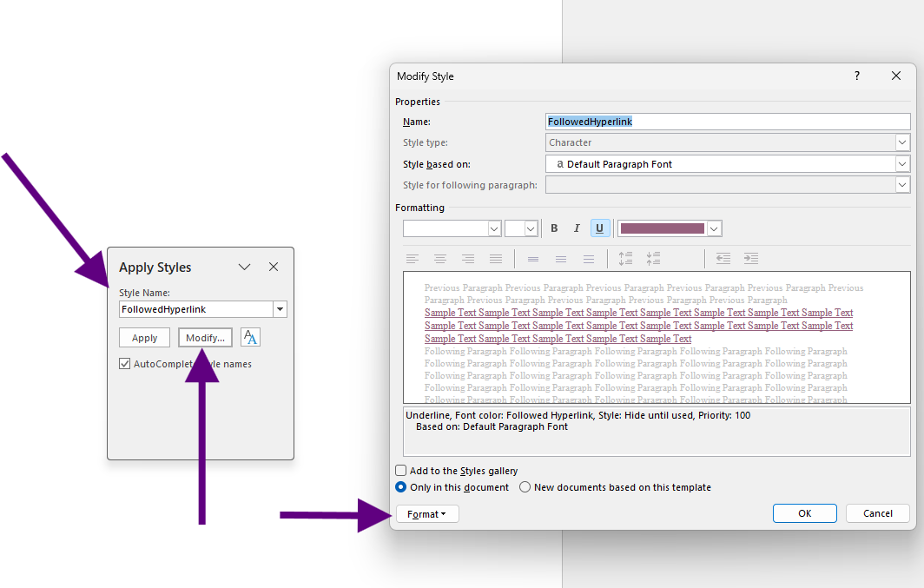This screenshot has width=924, height=588.
Task: Click decrease paragraph spacing icon
Action: 653,259
